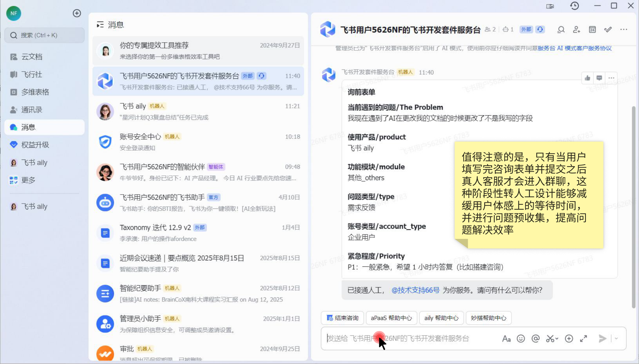This screenshot has height=364, width=639.
Task: Click the 飞书助手 robot avatar
Action: [x=105, y=203]
